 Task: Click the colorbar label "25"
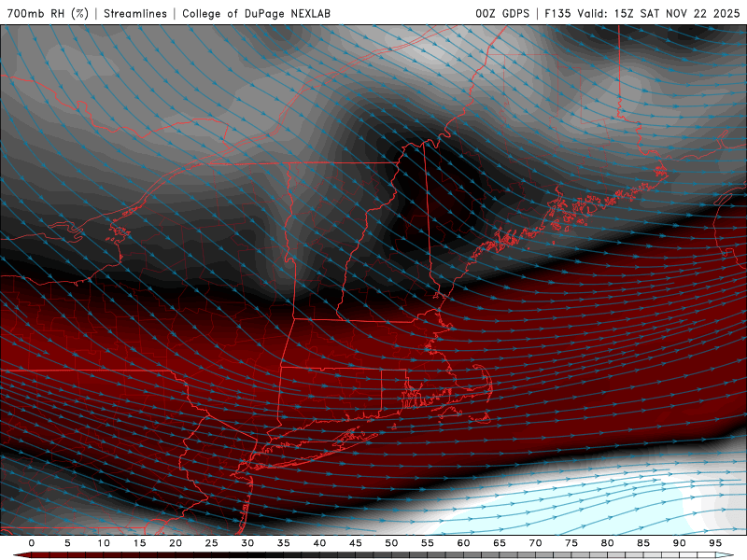click(x=212, y=543)
